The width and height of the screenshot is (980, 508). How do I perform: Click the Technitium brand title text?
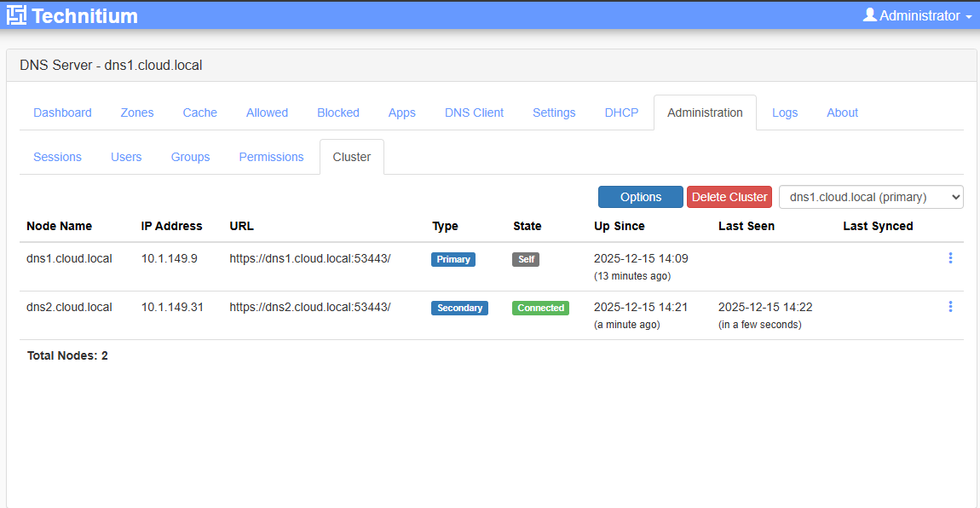point(84,15)
